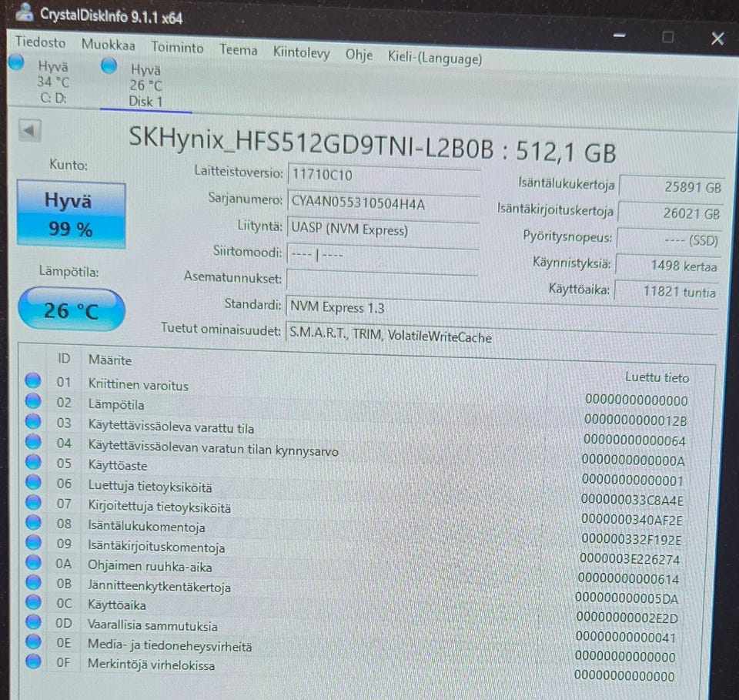This screenshot has width=739, height=700.
Task: Click raw value 0000003E226274
Action: 629,559
